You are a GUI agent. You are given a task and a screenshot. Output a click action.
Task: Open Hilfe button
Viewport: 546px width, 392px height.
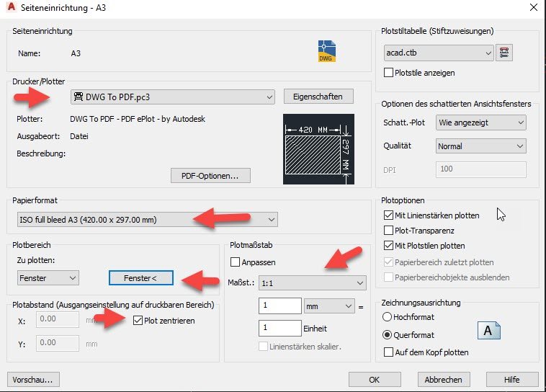click(x=512, y=380)
